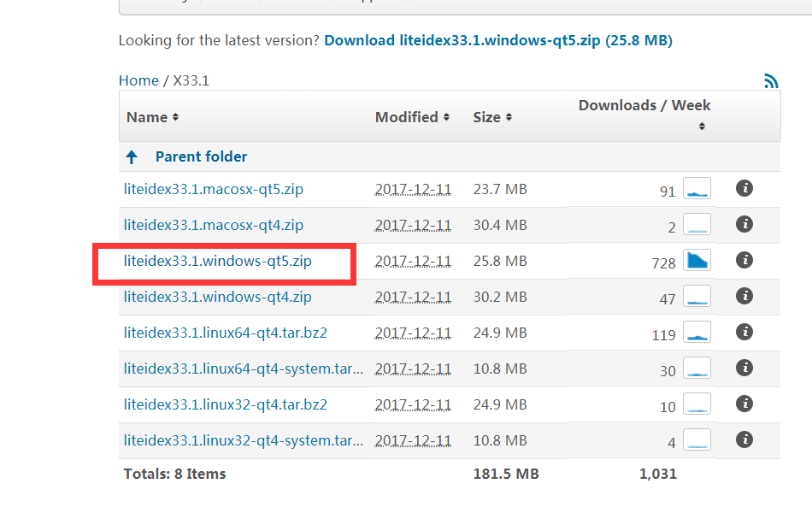View download stats chart for macosx-qt5.zip
The width and height of the screenshot is (812, 525).
pyautogui.click(x=697, y=190)
